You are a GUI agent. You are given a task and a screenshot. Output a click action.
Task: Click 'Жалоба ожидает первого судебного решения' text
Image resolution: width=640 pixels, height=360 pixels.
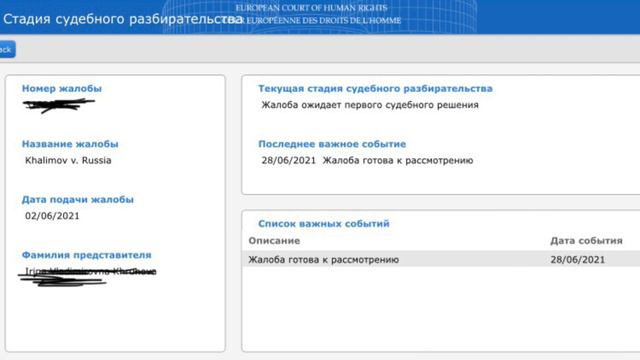[x=370, y=105]
